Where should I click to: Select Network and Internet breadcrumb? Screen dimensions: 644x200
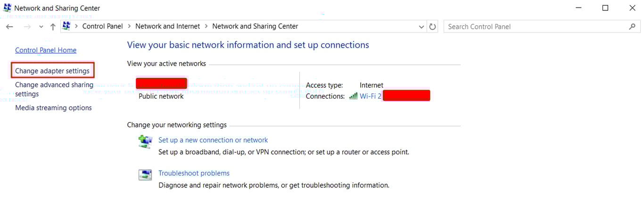[167, 26]
